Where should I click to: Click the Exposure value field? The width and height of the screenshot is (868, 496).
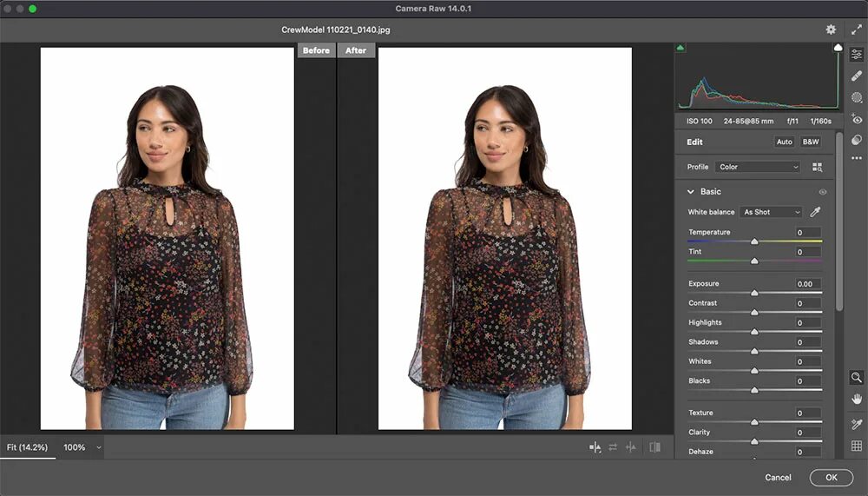[x=807, y=284]
